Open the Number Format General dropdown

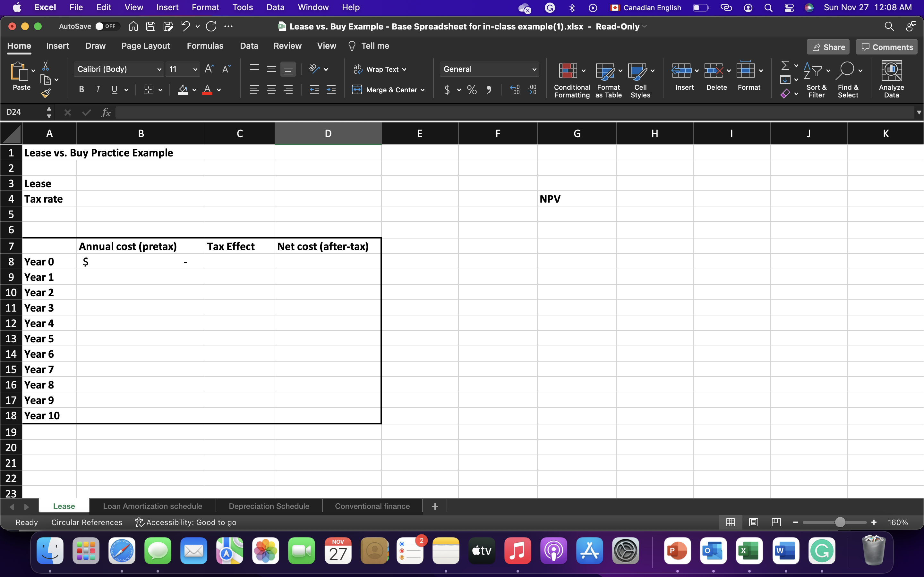click(534, 70)
